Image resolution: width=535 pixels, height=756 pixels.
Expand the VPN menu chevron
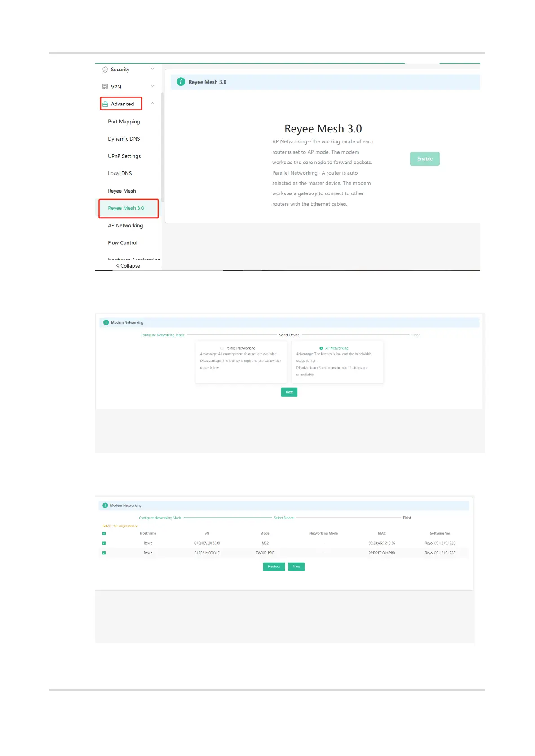(x=152, y=86)
